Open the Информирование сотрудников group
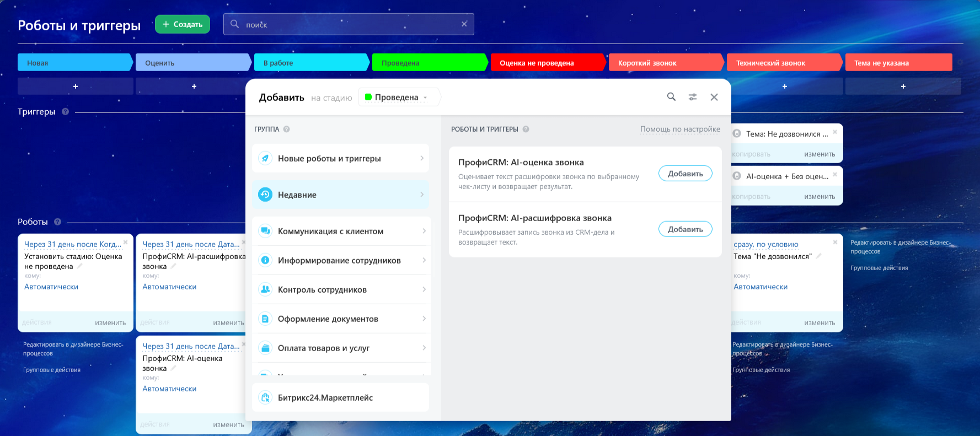Viewport: 980px width, 436px height. 341,260
